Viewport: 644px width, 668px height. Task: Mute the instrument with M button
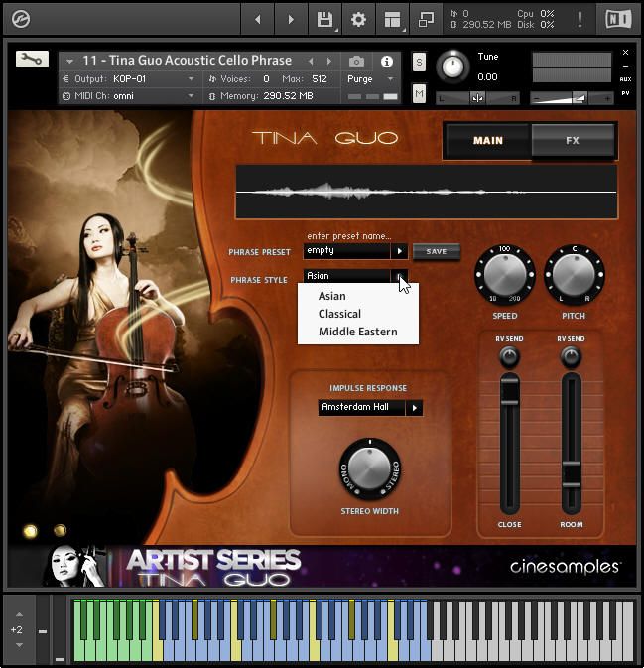click(419, 93)
